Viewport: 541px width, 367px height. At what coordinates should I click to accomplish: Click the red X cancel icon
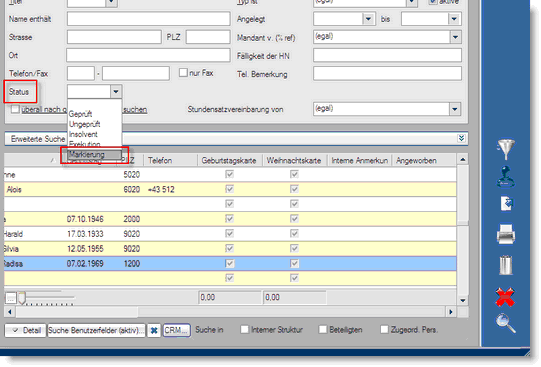pyautogui.click(x=505, y=297)
